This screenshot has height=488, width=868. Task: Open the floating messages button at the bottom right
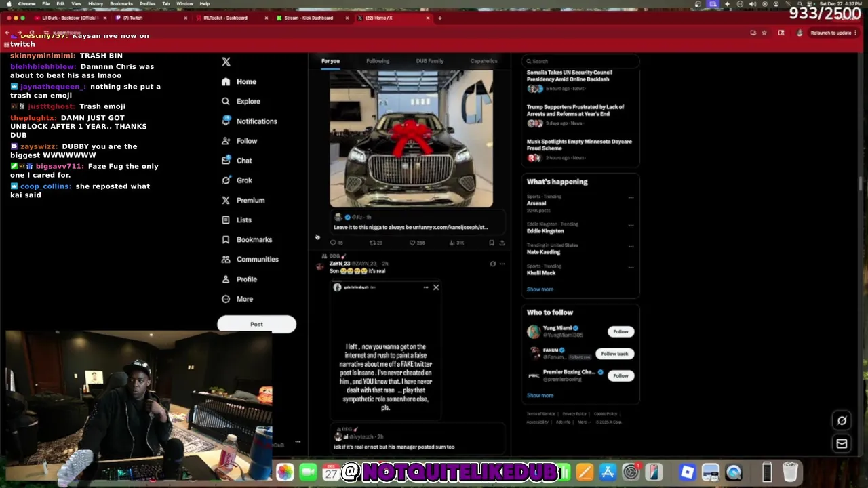842,443
